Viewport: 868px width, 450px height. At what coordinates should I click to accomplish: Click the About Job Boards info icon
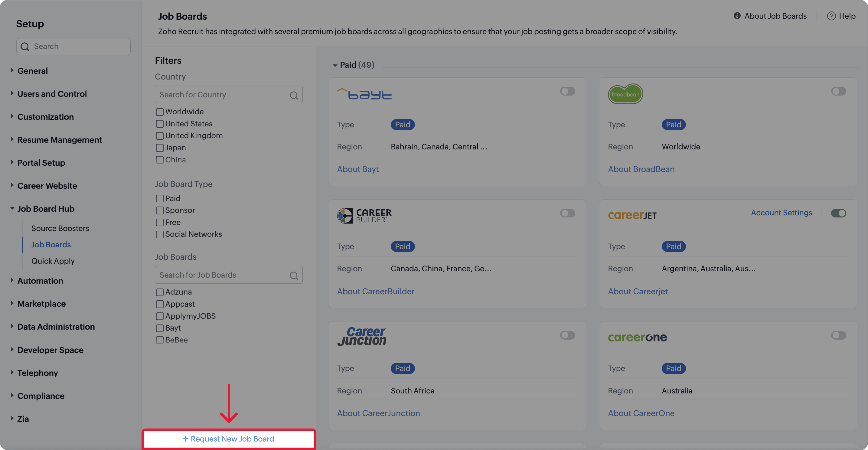point(737,16)
